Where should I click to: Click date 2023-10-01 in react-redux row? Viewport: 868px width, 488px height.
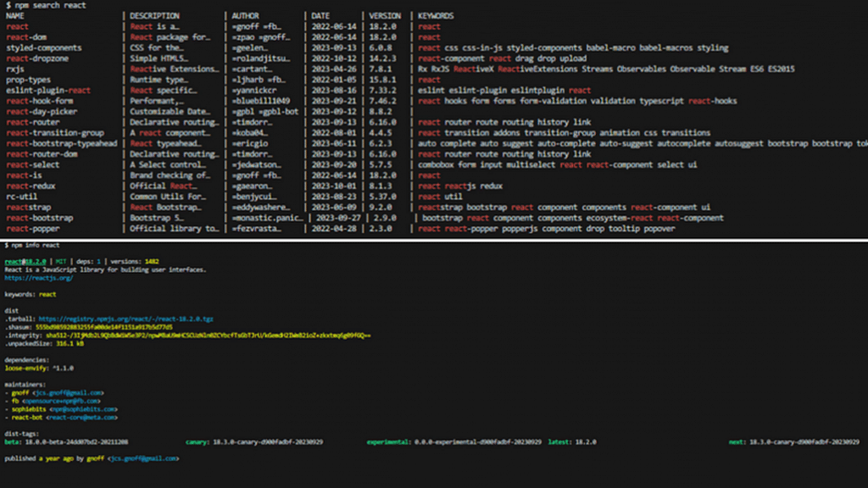(334, 186)
